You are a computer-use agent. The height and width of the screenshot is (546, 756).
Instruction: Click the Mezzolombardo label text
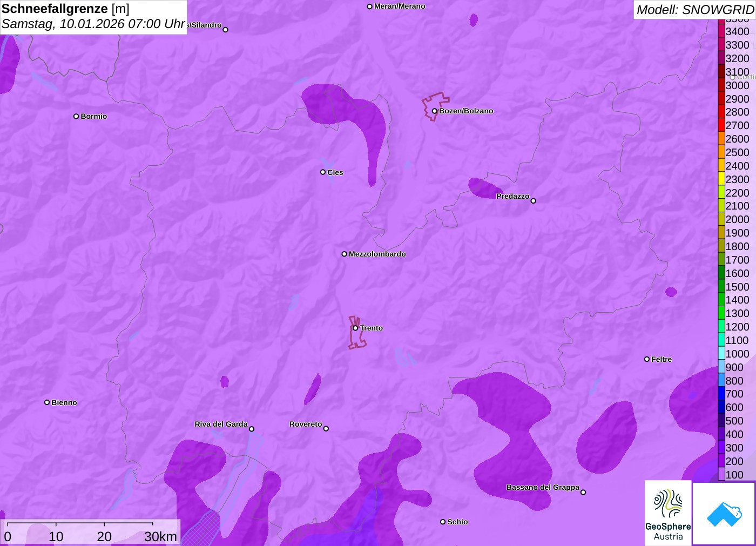click(377, 254)
